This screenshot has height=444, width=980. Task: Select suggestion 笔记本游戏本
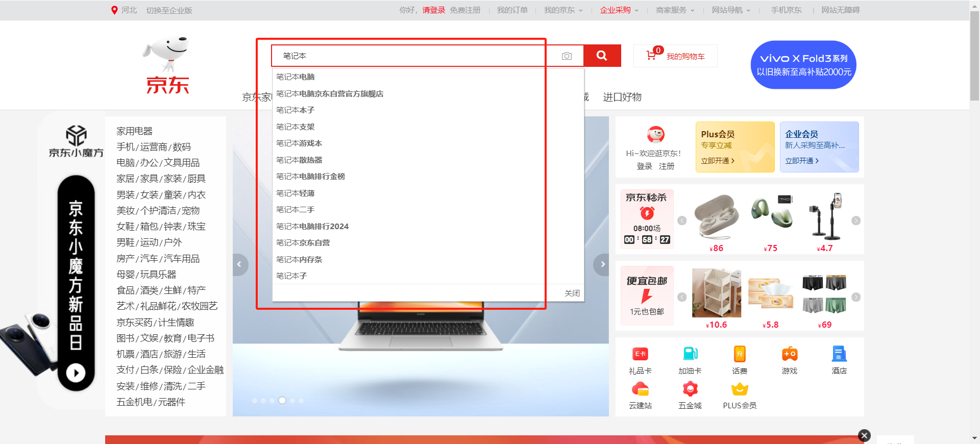(x=428, y=143)
